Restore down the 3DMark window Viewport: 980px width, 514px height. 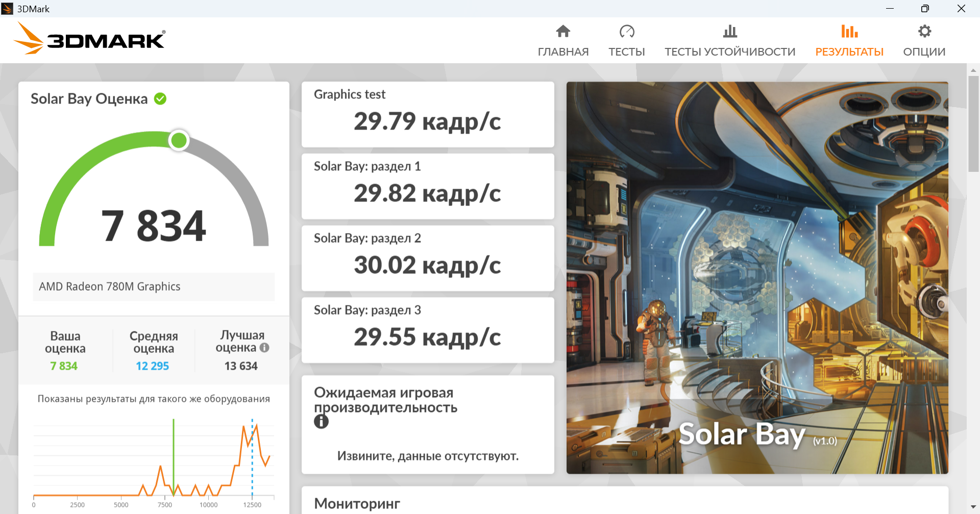tap(925, 9)
